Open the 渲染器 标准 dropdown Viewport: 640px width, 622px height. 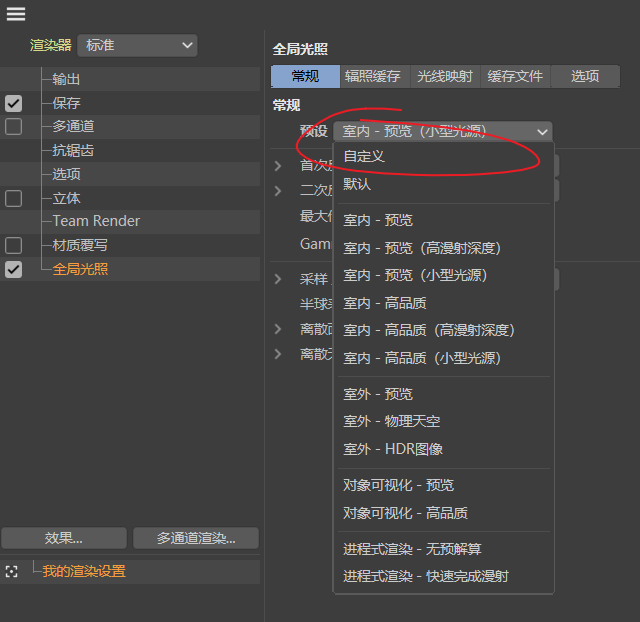[x=137, y=45]
